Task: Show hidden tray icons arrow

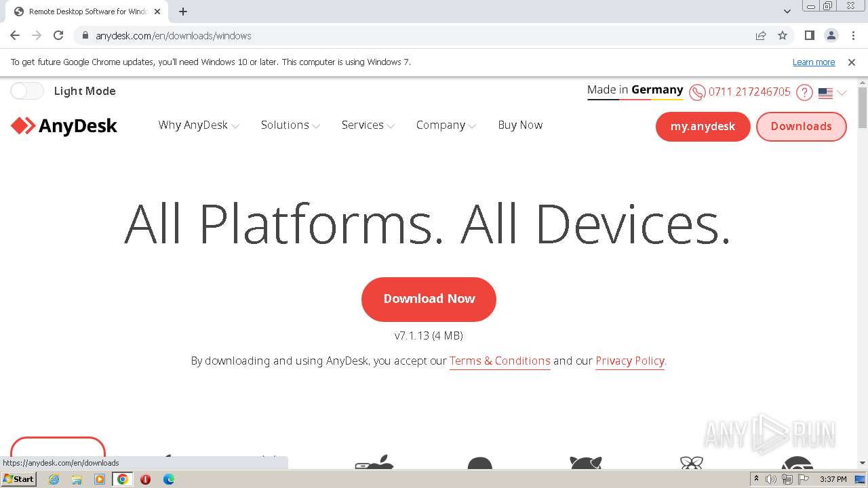Action: 757,479
